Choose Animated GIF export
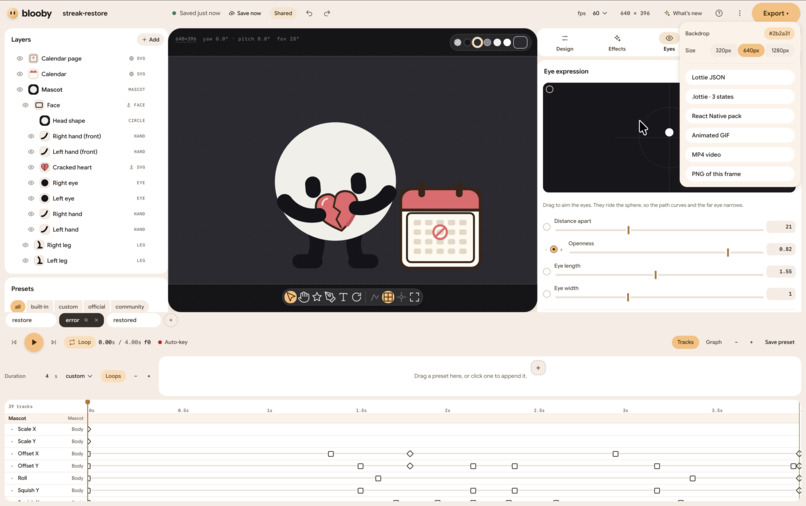The height and width of the screenshot is (506, 806). click(x=740, y=135)
